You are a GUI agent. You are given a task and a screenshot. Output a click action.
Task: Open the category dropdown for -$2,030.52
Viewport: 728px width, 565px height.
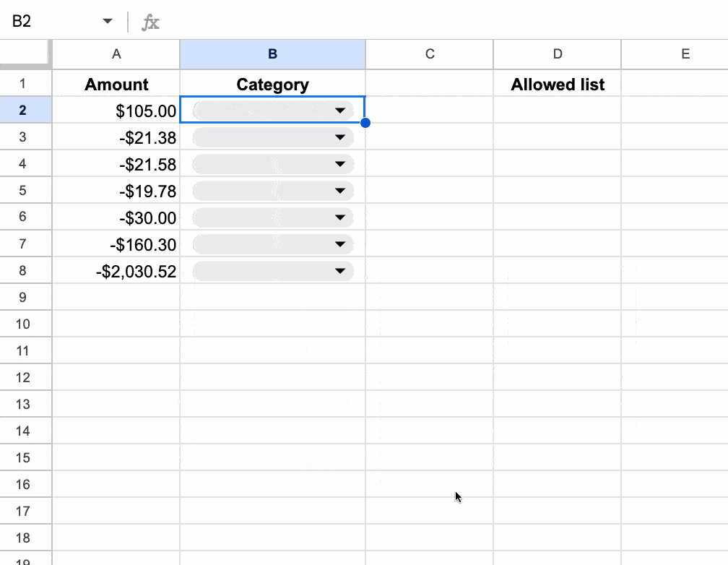click(339, 271)
